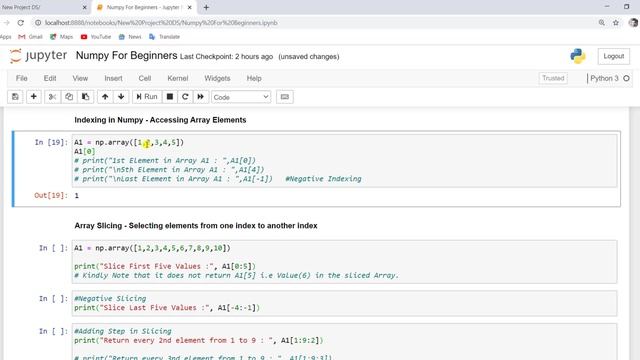
Task: Click the user profile avatar in browser
Action: click(633, 23)
